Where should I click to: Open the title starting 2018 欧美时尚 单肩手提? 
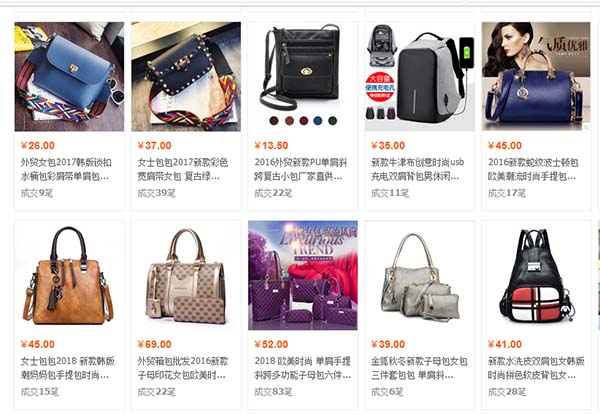coord(303,368)
